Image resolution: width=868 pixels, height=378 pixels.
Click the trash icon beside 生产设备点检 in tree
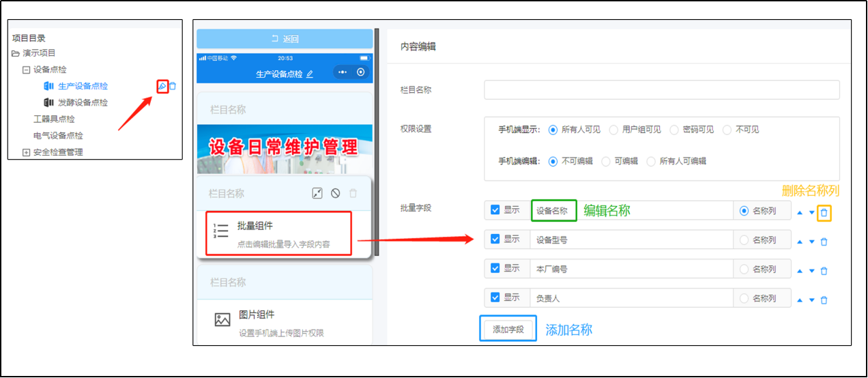click(x=173, y=86)
